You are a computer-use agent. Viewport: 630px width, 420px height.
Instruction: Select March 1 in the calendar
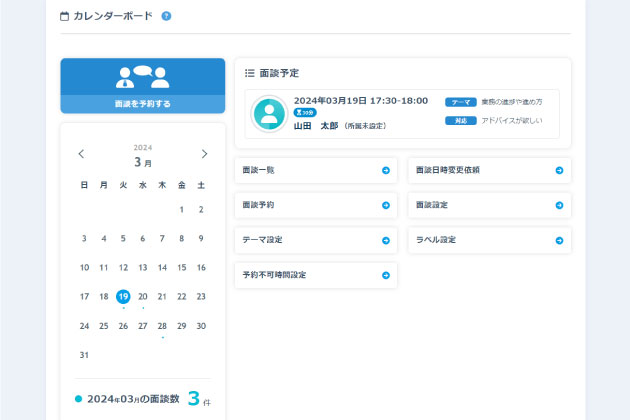(x=182, y=209)
